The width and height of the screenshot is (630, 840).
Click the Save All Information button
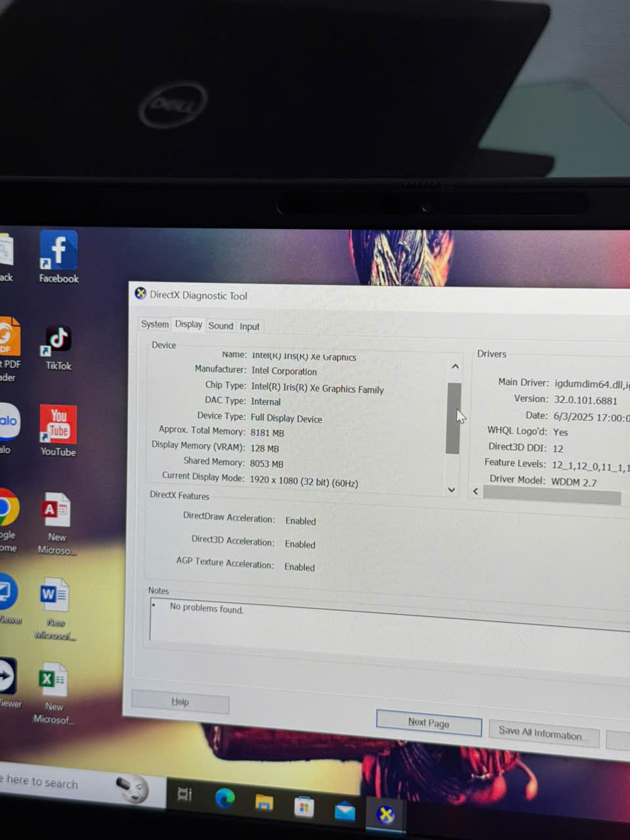(x=543, y=733)
